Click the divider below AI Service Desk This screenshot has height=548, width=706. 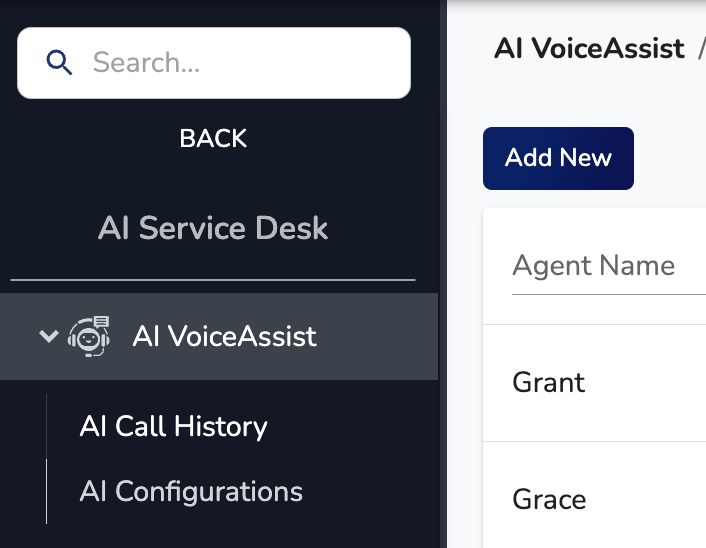[213, 280]
